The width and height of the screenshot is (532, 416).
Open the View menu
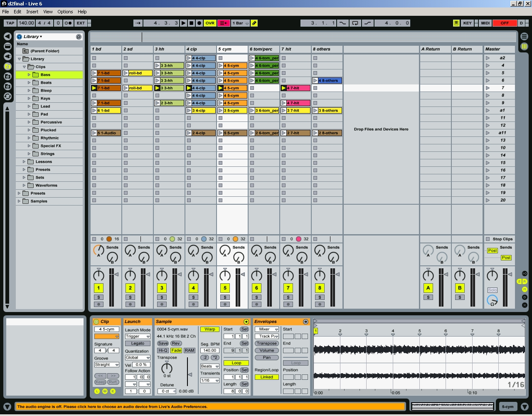click(x=48, y=12)
